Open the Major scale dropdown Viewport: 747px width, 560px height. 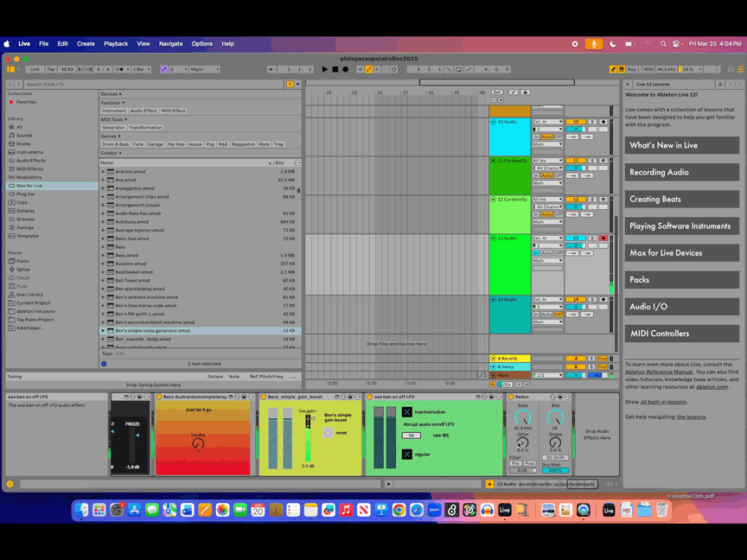[204, 69]
